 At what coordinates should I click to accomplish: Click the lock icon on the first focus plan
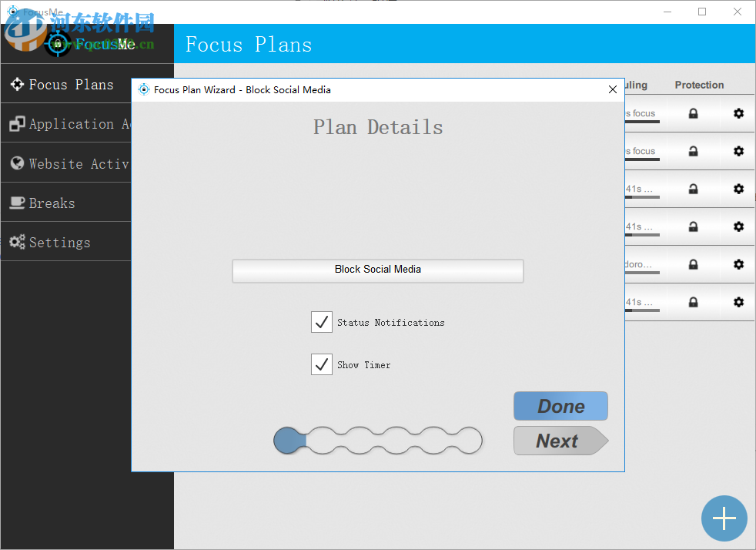695,113
